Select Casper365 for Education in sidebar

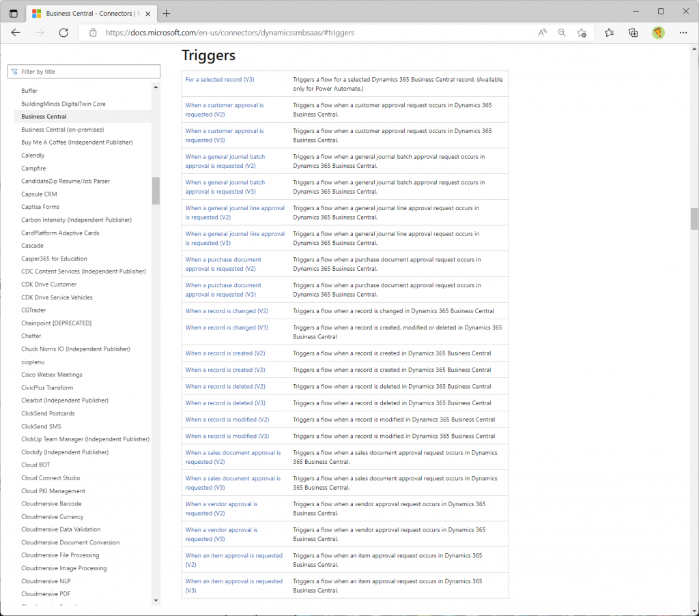click(x=54, y=259)
